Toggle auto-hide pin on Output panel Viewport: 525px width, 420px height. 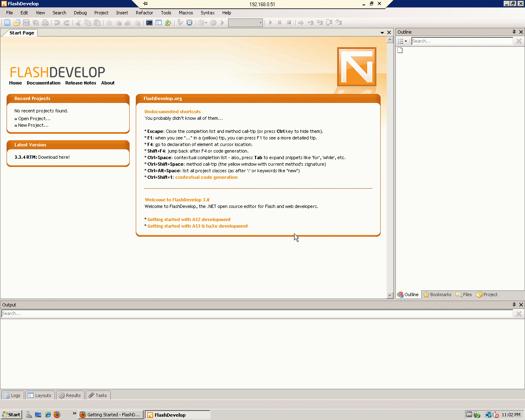(x=514, y=305)
